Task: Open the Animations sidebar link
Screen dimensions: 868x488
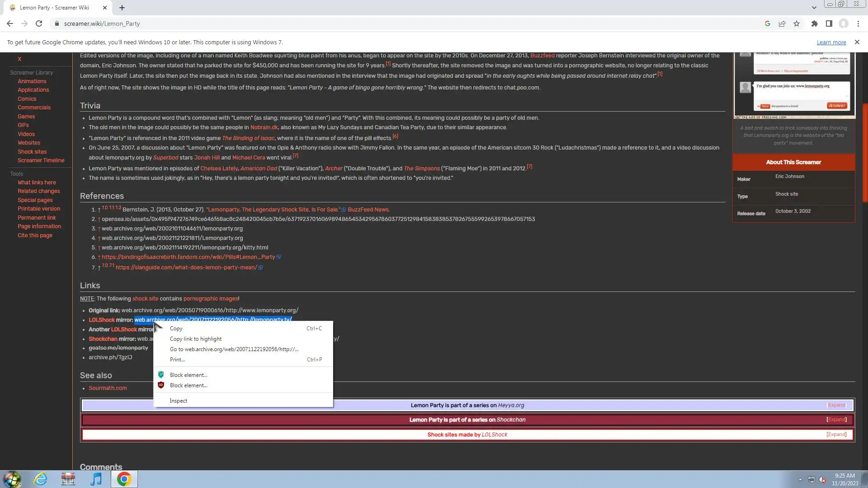Action: 32,81
